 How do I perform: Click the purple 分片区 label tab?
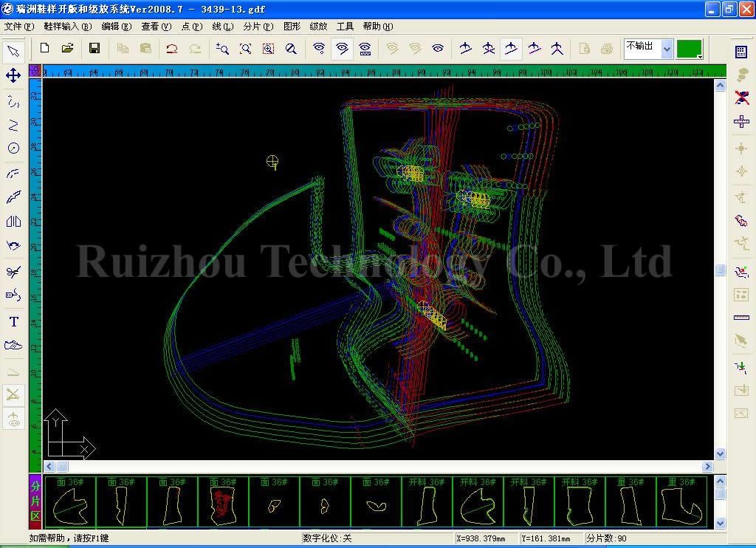click(35, 501)
